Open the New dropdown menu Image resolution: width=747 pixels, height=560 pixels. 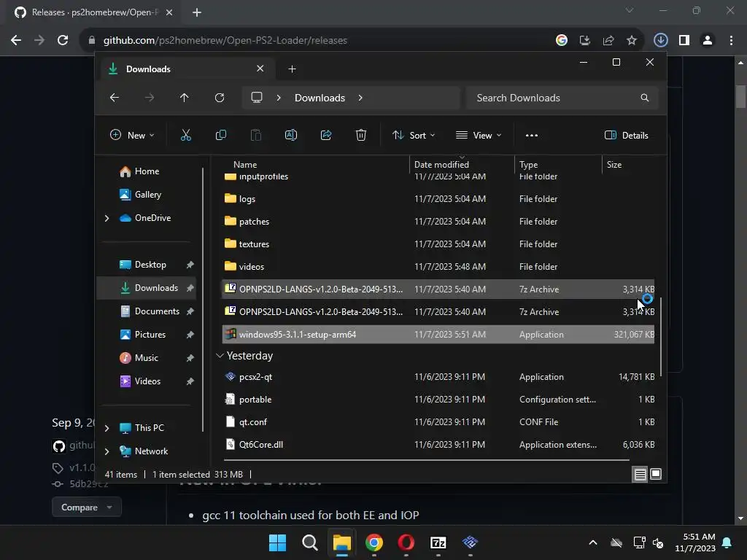132,135
